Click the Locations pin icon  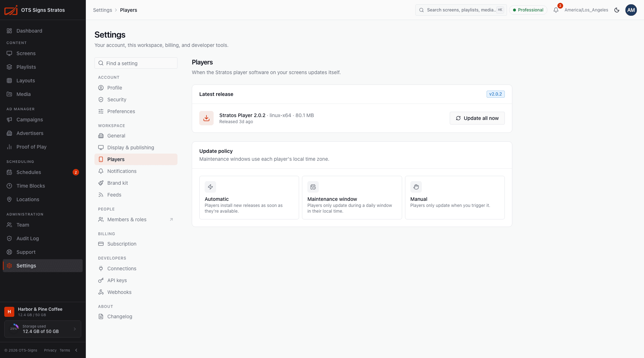9,199
